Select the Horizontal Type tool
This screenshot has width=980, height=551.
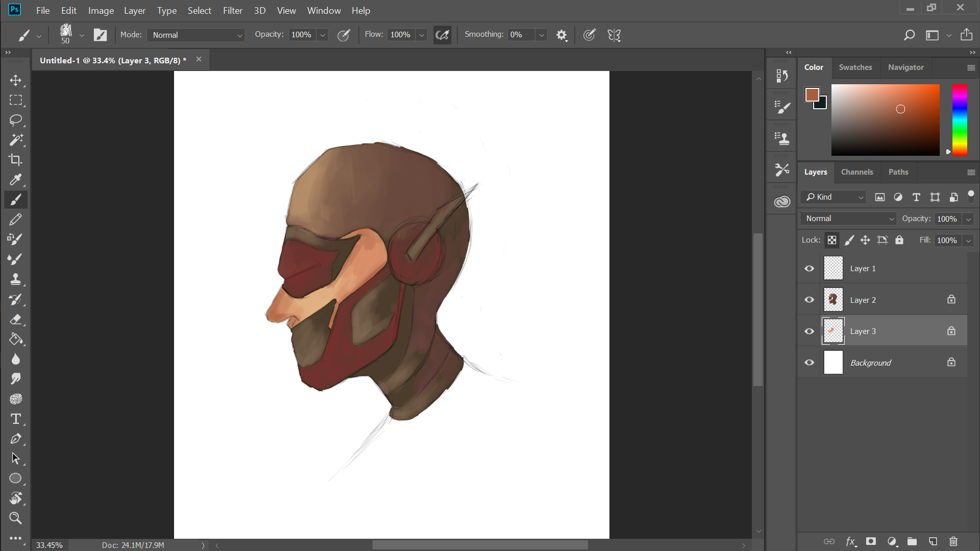click(16, 419)
